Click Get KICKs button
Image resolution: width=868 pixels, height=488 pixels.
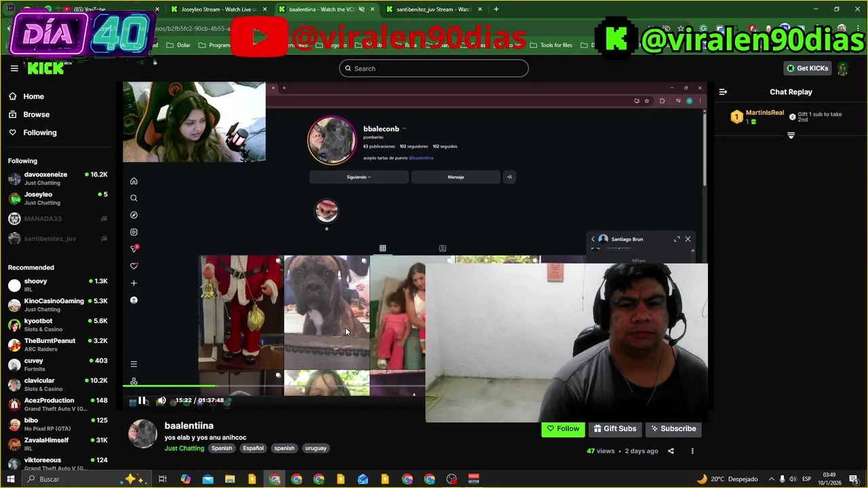point(807,68)
